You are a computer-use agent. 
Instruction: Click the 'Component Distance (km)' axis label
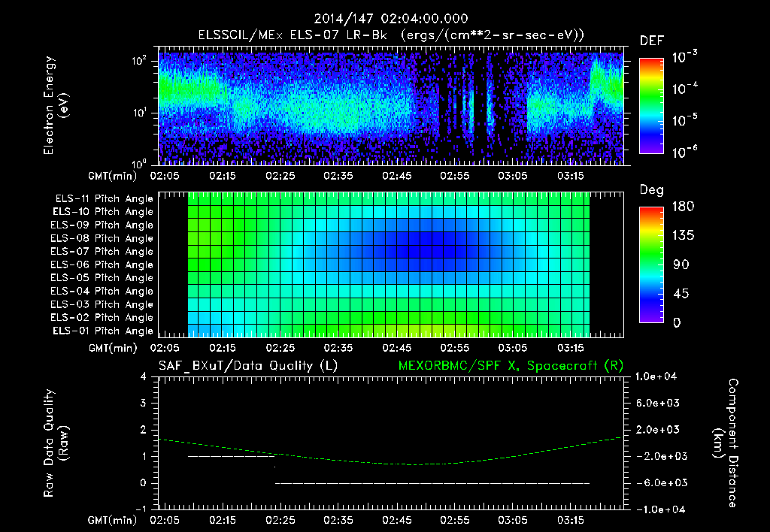[726, 443]
